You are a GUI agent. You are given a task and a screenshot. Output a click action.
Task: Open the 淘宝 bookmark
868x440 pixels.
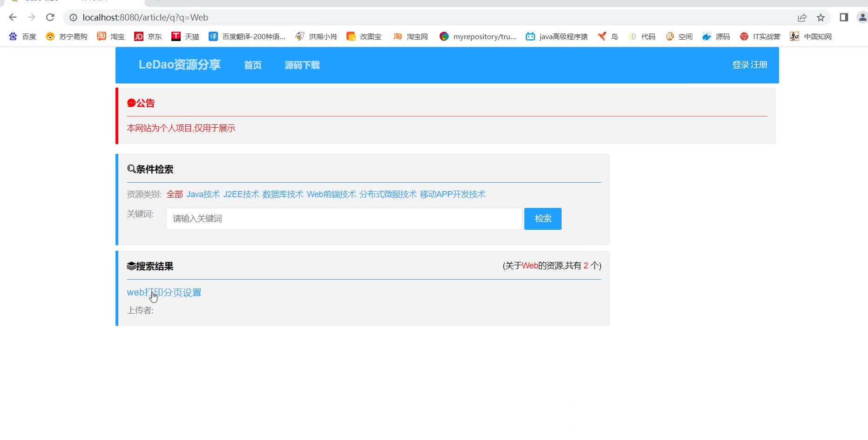[x=111, y=36]
